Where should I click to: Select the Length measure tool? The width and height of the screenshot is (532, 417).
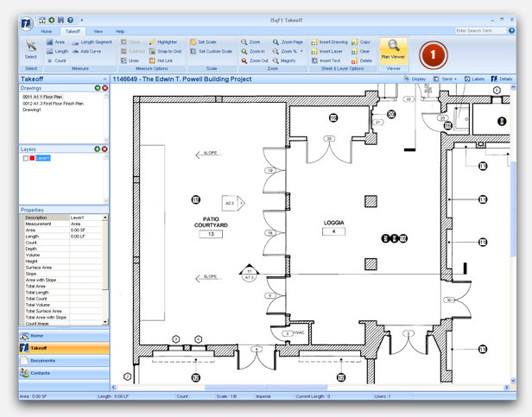(57, 51)
